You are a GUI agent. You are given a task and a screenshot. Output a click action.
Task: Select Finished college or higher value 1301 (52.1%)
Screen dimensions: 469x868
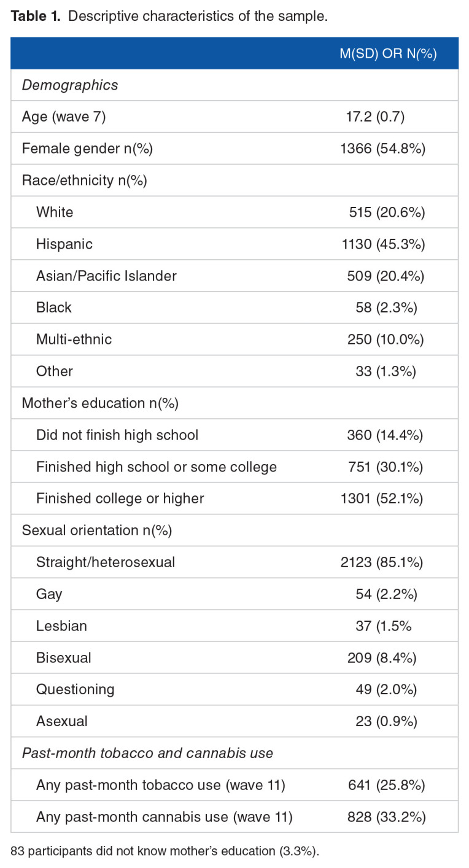(x=383, y=498)
